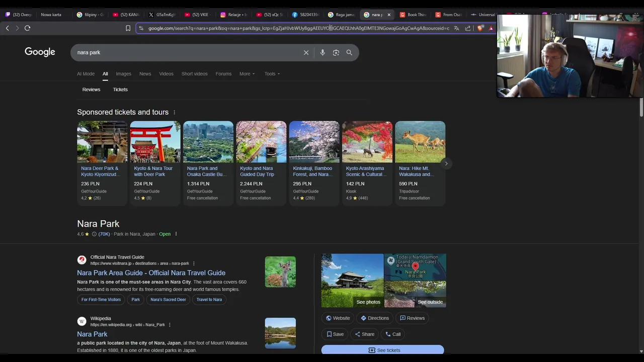
Task: Open Kyoto Arashiyama Scenic tour card
Action: tap(367, 163)
